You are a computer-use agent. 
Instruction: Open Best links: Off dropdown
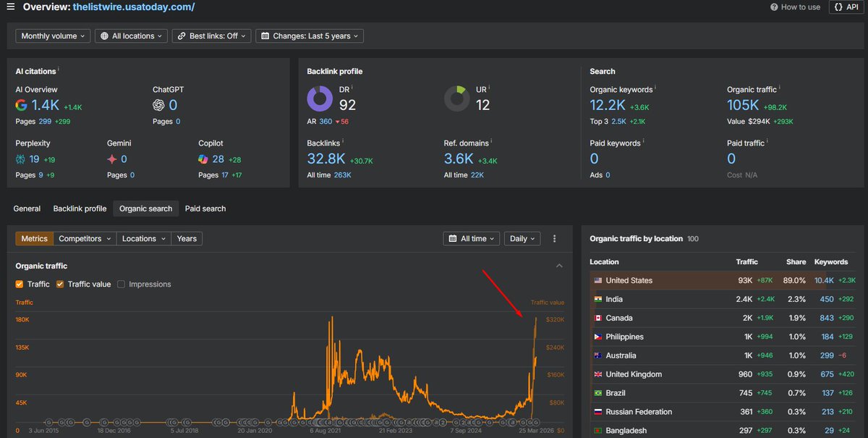[x=211, y=35]
